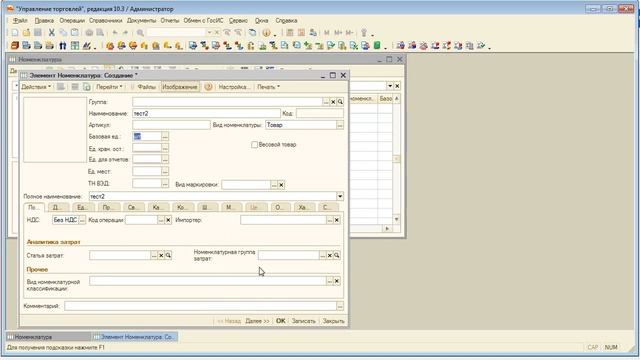
Task: Click the Calendar icon in main toolbar
Action: [x=301, y=33]
